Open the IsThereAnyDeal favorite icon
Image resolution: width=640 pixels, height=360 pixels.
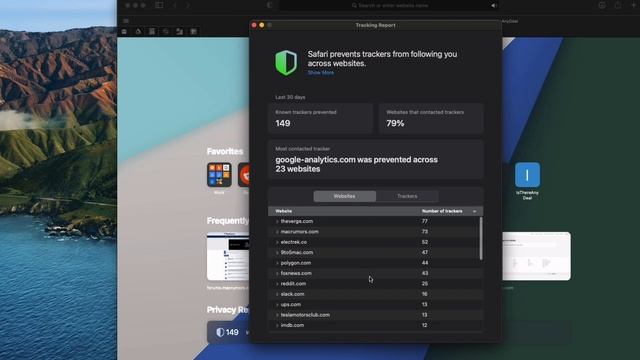(x=527, y=175)
